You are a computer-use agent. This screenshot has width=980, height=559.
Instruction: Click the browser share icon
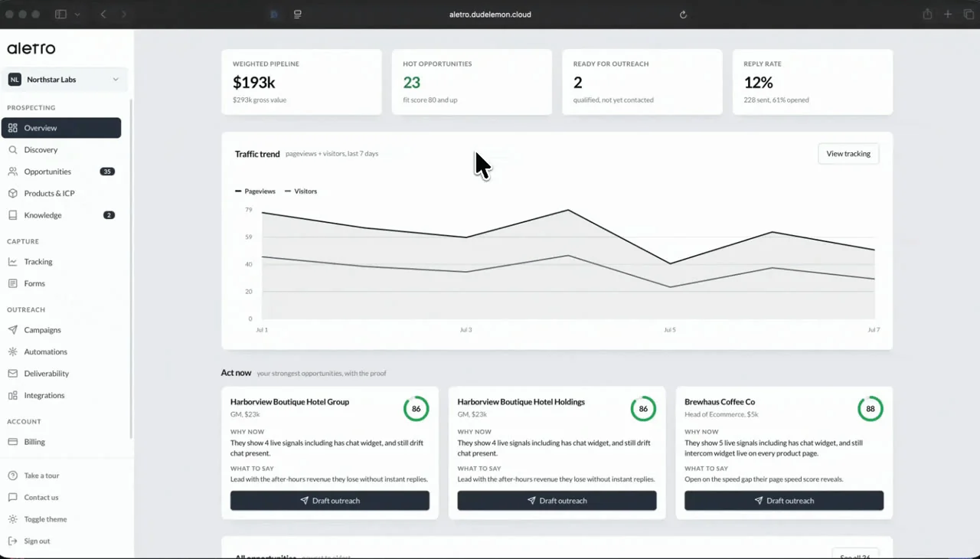[x=927, y=15]
